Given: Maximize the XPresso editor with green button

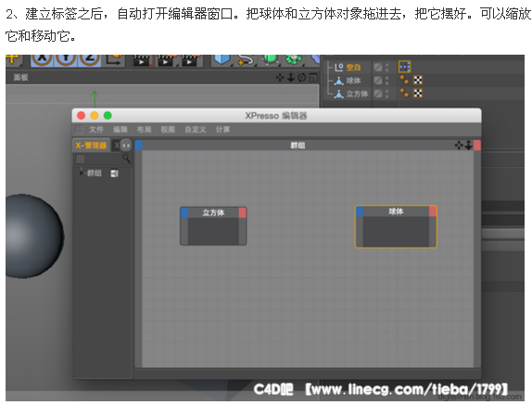Looking at the screenshot, I should (108, 116).
